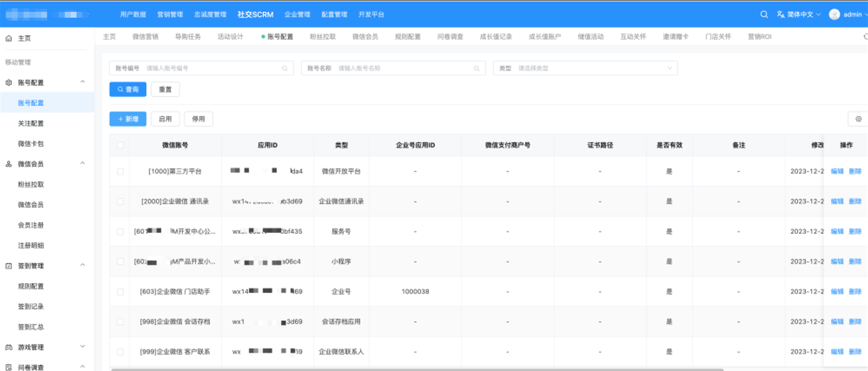Click search icon inside 账号名称 field
Screen dimensions: 868x371
click(477, 68)
